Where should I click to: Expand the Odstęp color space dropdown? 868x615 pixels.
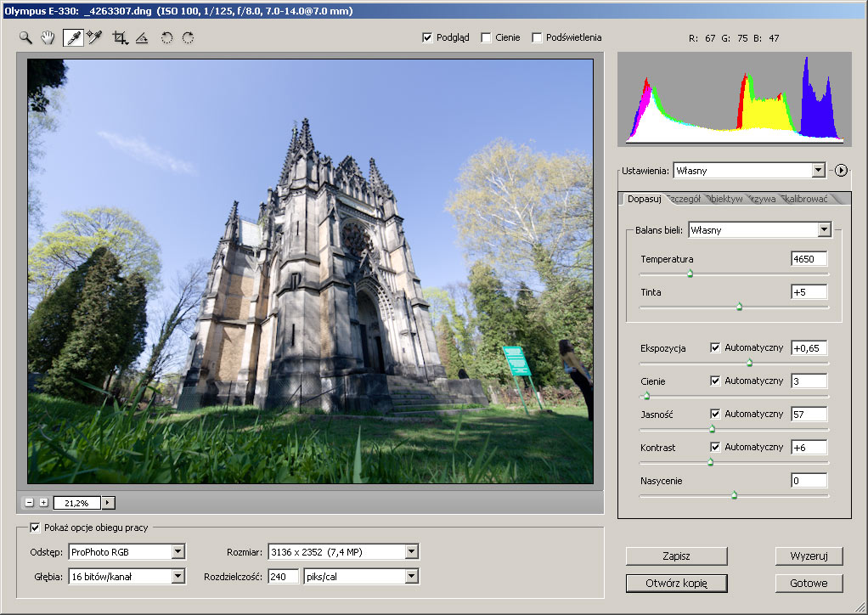177,552
